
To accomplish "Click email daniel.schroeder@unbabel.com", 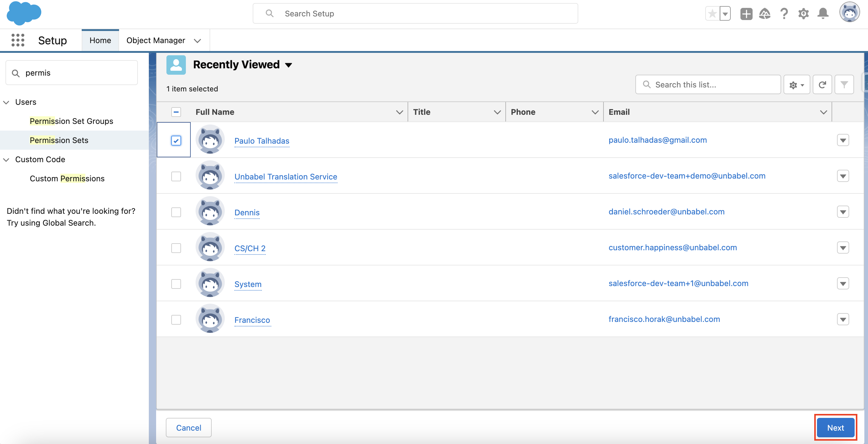I will pyautogui.click(x=667, y=212).
